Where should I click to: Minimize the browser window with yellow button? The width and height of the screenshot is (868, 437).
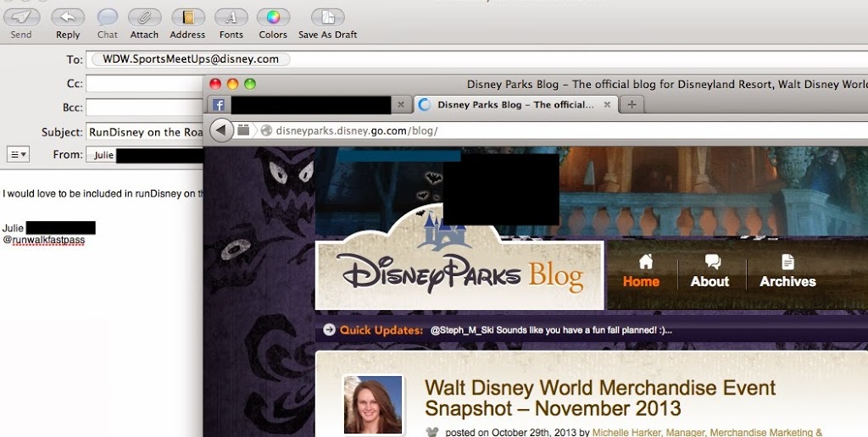[x=232, y=84]
